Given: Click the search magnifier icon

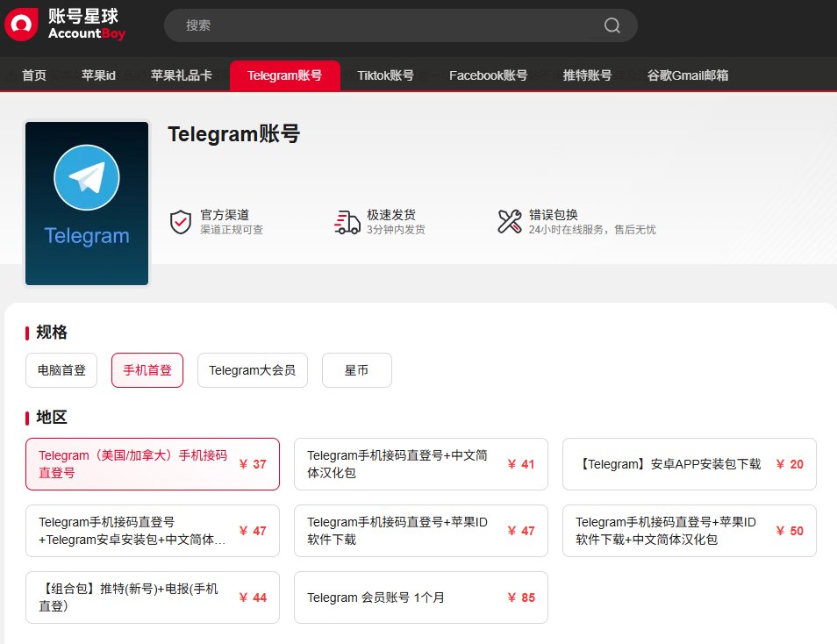Looking at the screenshot, I should point(612,25).
